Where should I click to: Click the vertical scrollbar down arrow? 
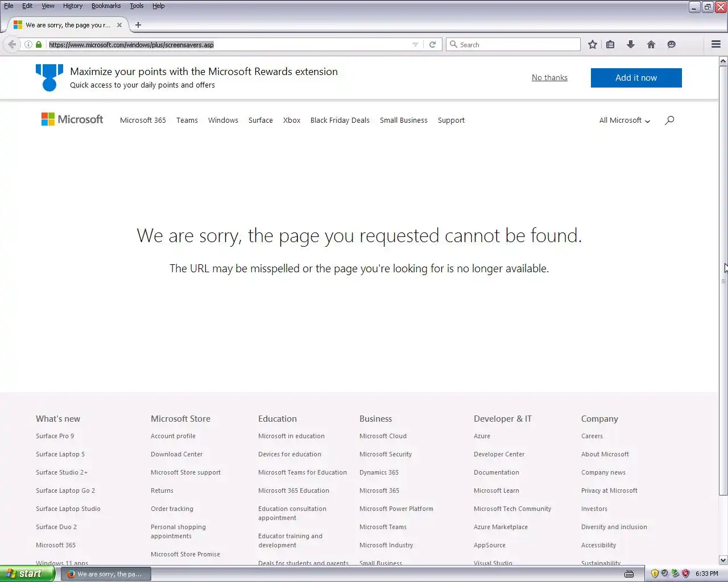point(723,560)
